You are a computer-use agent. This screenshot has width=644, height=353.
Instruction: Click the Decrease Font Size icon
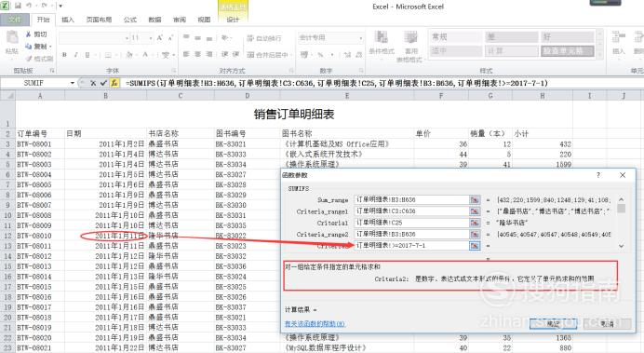coord(170,38)
